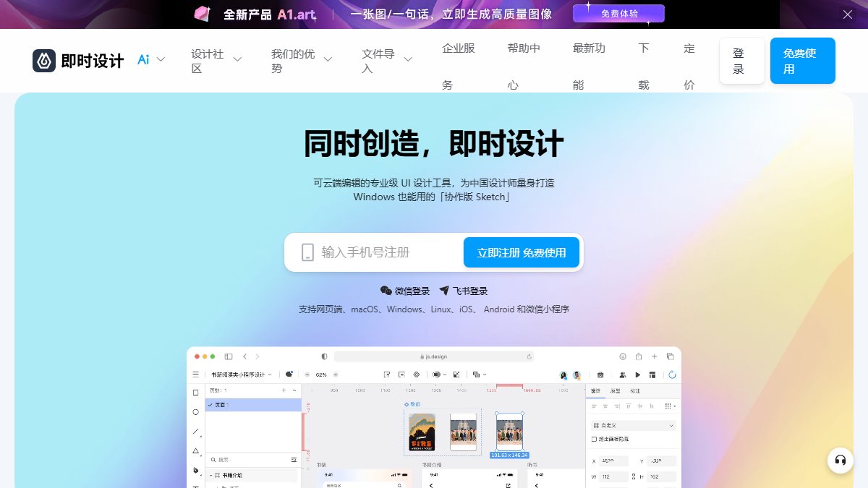868x488 pixels.
Task: Click the phone icon in the signup field
Action: [307, 252]
